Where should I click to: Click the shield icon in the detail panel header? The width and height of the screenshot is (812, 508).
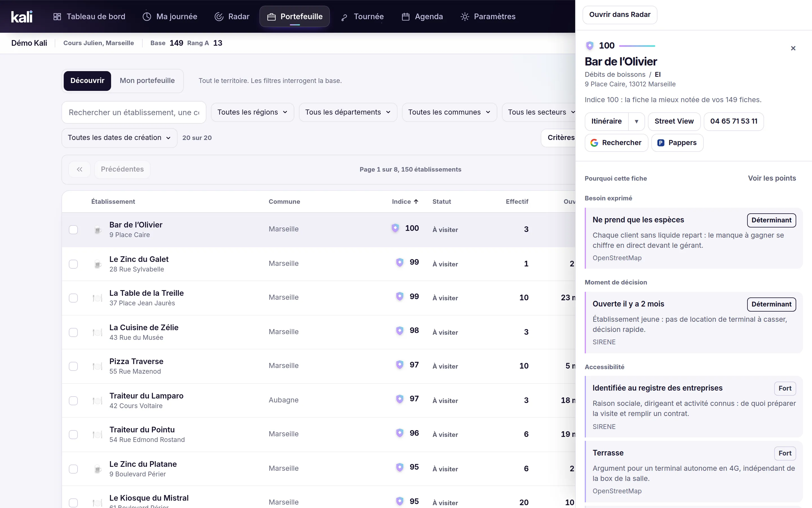click(x=590, y=46)
